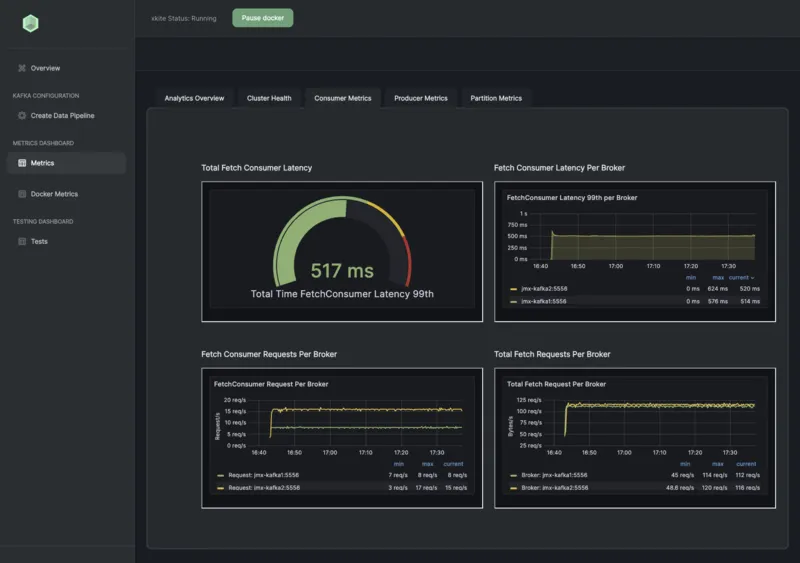800x563 pixels.
Task: Click the Overview sidebar icon
Action: click(22, 68)
